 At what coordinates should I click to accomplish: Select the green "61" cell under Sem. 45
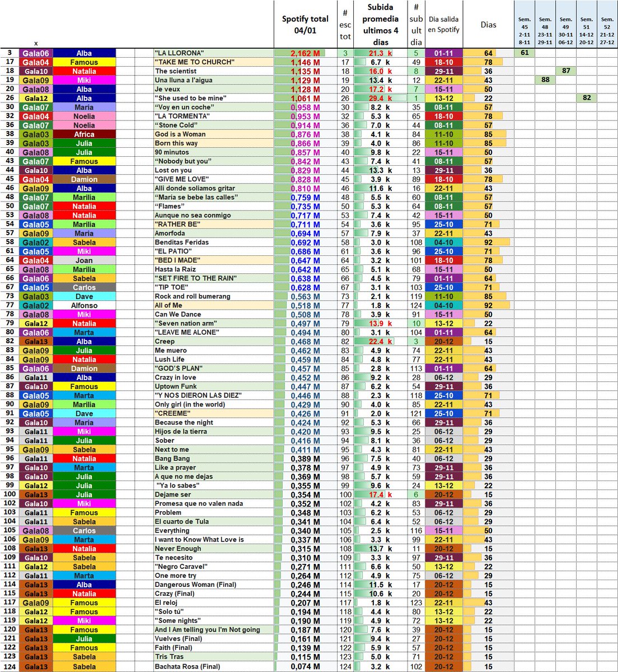[x=525, y=53]
